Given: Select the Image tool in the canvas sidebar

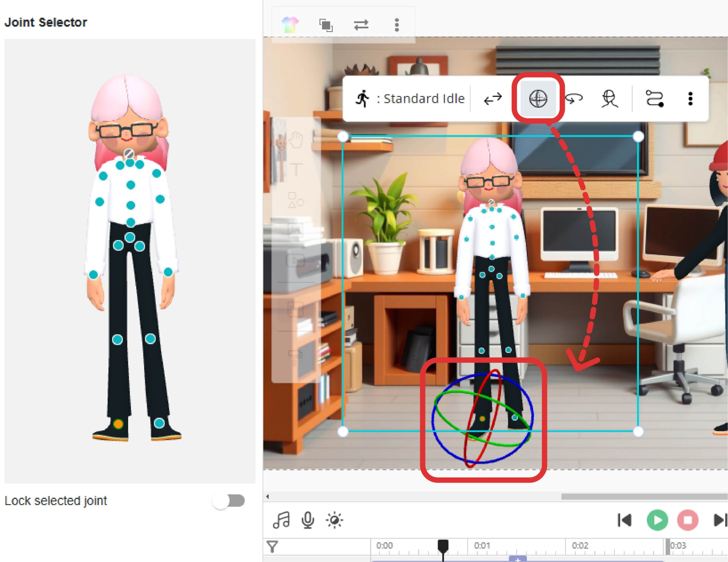Looking at the screenshot, I should pyautogui.click(x=296, y=230).
